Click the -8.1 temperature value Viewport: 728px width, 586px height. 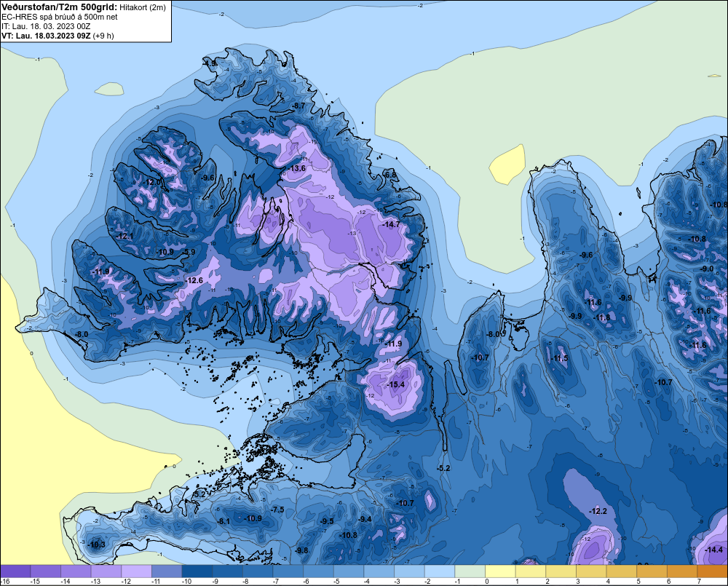click(223, 521)
